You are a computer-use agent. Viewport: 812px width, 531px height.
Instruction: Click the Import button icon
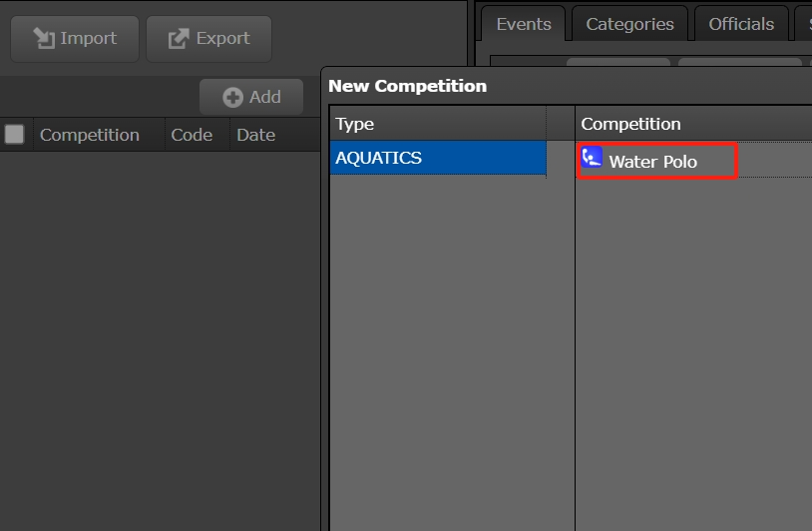click(44, 39)
